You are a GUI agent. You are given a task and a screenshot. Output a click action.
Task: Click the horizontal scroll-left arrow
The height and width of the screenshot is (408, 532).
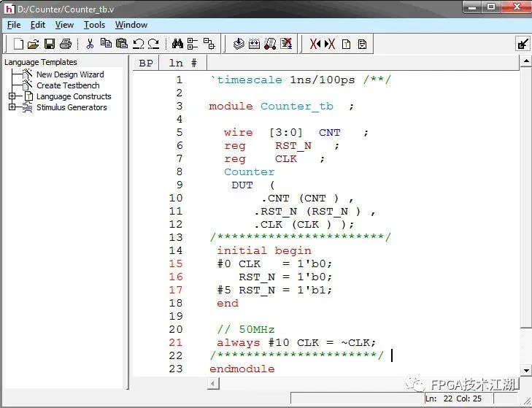[213, 384]
